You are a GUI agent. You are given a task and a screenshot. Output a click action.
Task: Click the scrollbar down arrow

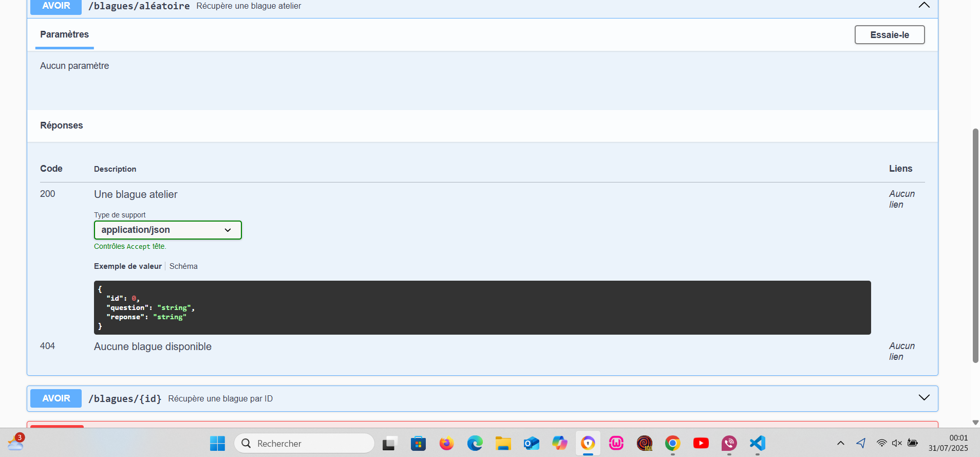pyautogui.click(x=975, y=423)
